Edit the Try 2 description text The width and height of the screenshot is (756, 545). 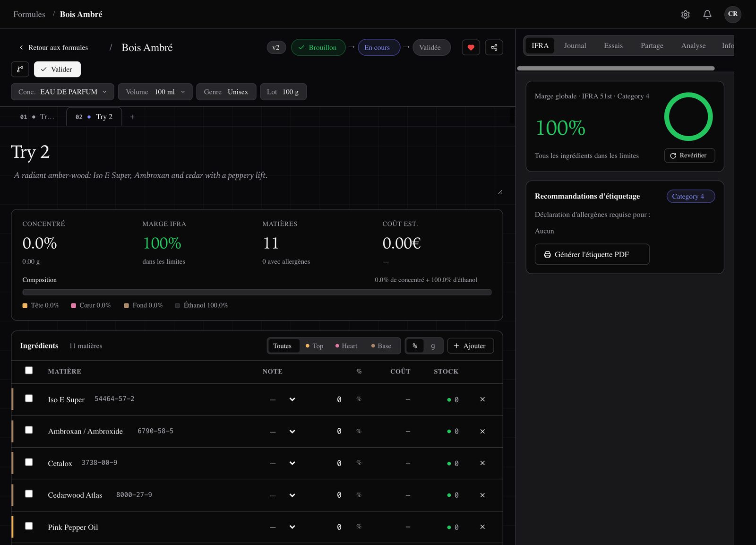tap(257, 182)
